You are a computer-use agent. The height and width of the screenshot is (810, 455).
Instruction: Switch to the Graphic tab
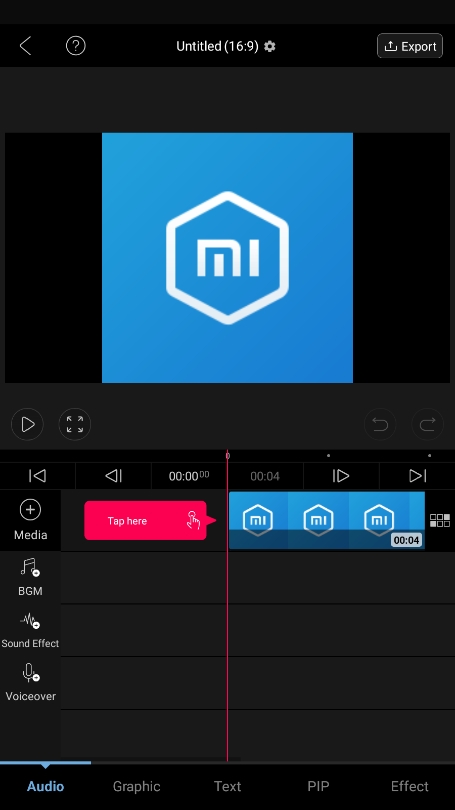pos(136,786)
